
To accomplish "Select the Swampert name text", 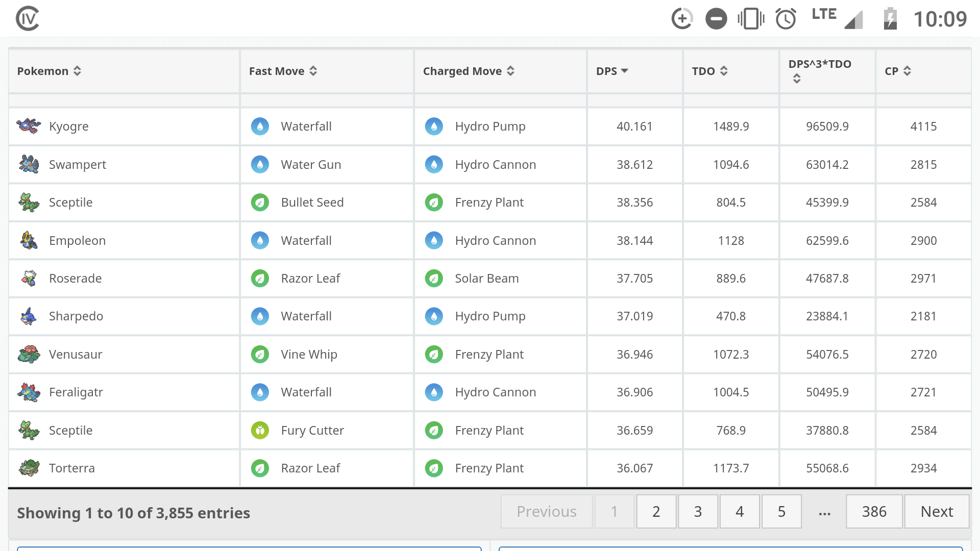I will click(x=78, y=165).
